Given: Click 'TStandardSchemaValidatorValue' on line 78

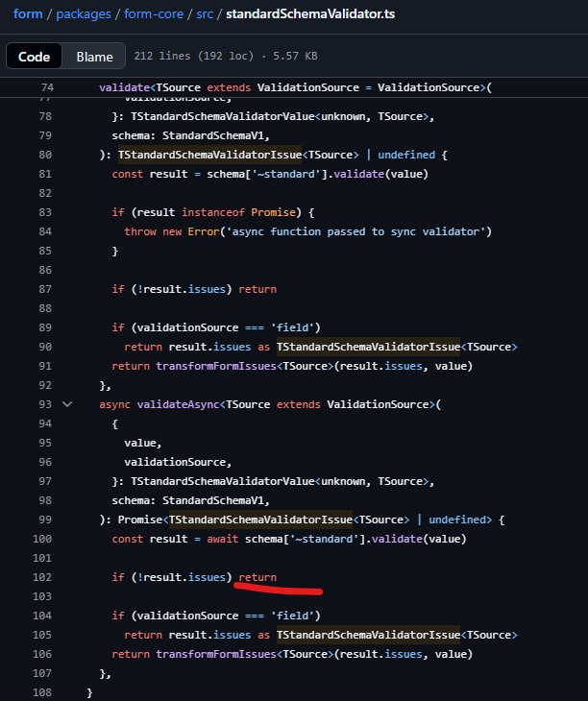Looking at the screenshot, I should (x=223, y=116).
